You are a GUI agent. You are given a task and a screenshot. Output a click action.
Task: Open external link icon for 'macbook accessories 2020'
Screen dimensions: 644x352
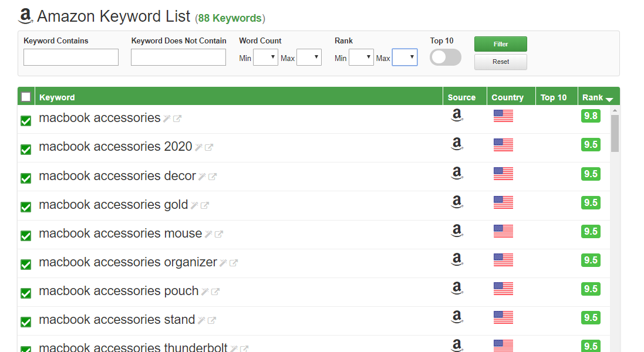(208, 147)
